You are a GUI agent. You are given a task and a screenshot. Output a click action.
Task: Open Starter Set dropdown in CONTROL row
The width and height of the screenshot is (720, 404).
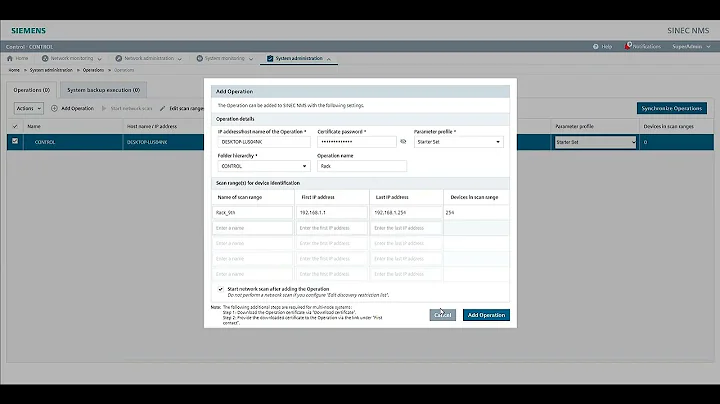coord(595,142)
